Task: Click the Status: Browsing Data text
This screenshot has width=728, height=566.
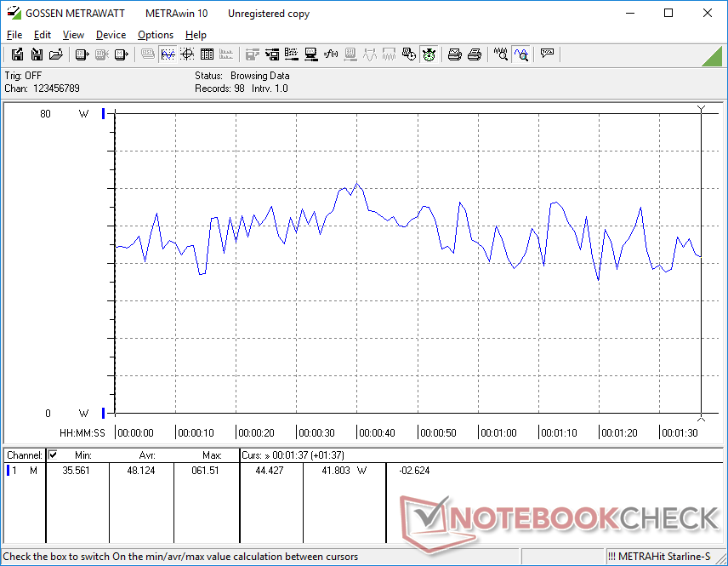Action: click(x=242, y=75)
